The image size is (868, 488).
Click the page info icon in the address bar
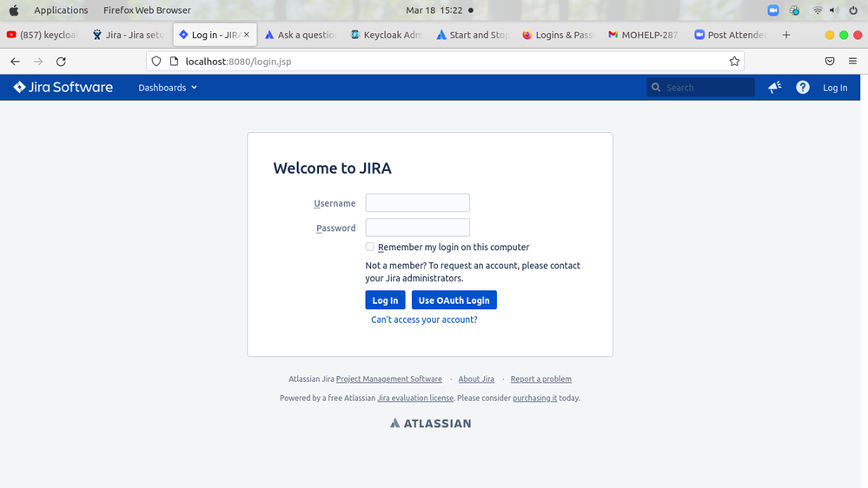[x=174, y=62]
